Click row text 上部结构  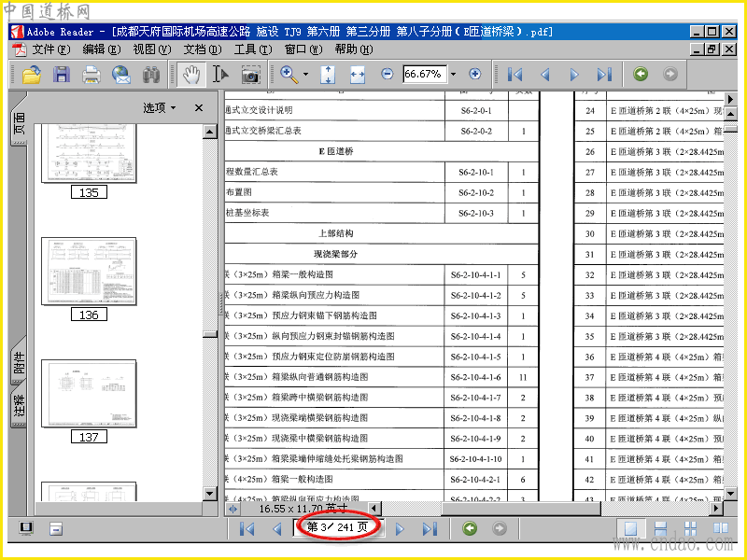point(336,233)
